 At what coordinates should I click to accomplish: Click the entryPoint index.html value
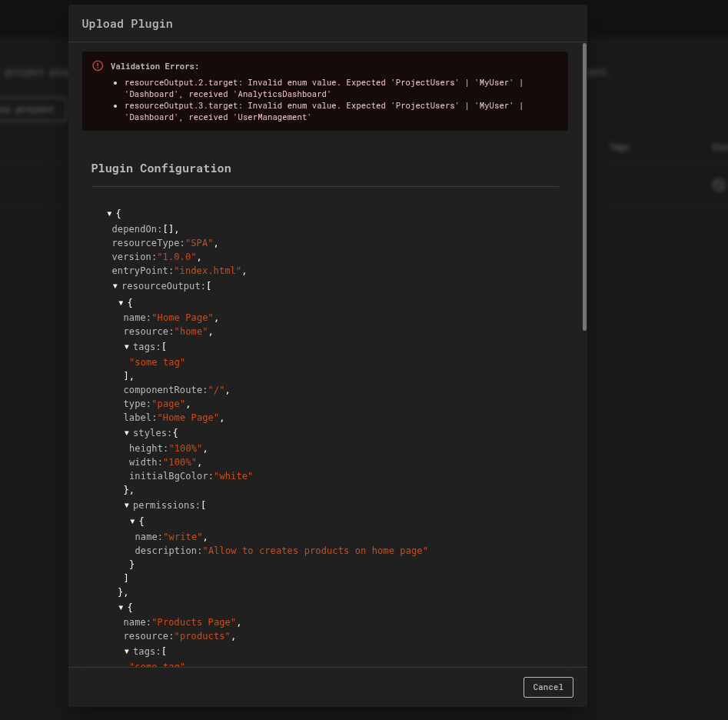click(208, 270)
